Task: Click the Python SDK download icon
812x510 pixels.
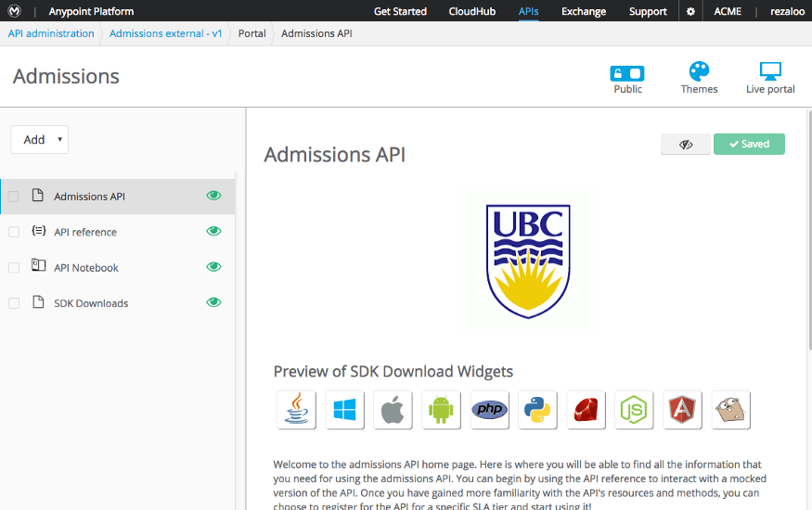Action: (537, 410)
